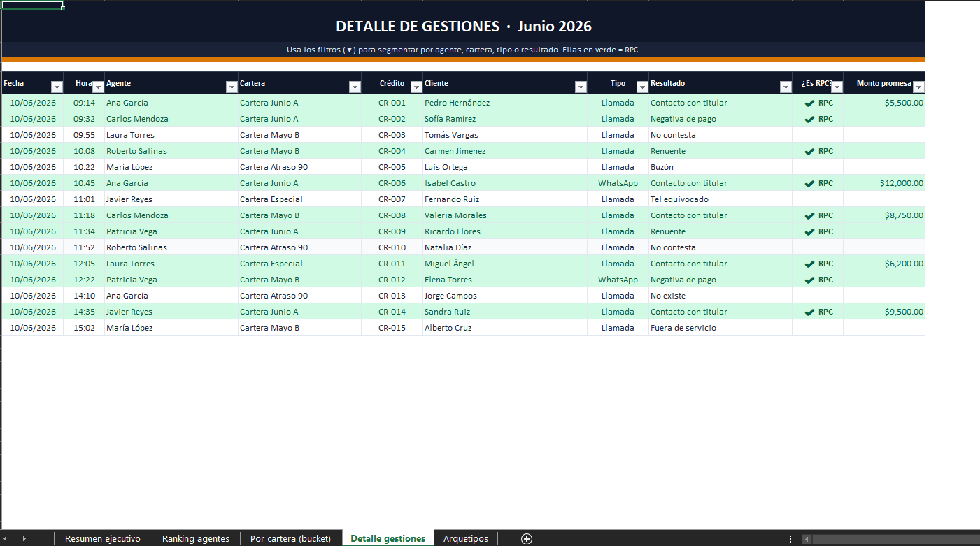The image size is (980, 546).
Task: Add a new sheet with the plus icon
Action: [527, 538]
